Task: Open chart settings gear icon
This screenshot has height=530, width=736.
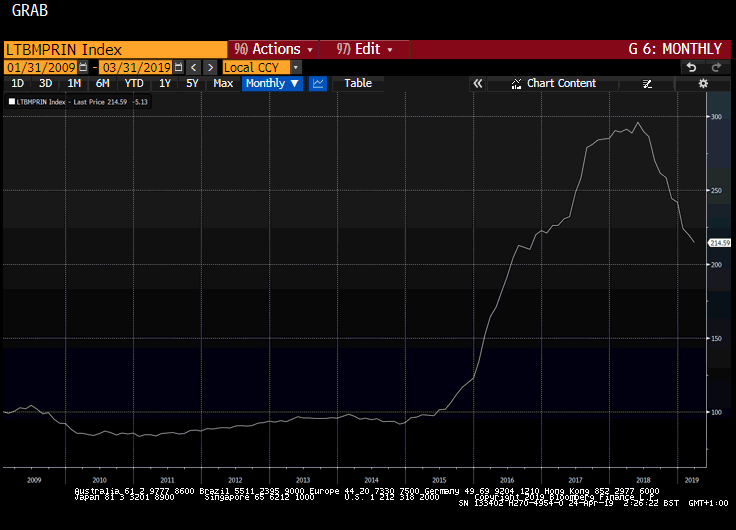Action: pyautogui.click(x=703, y=84)
